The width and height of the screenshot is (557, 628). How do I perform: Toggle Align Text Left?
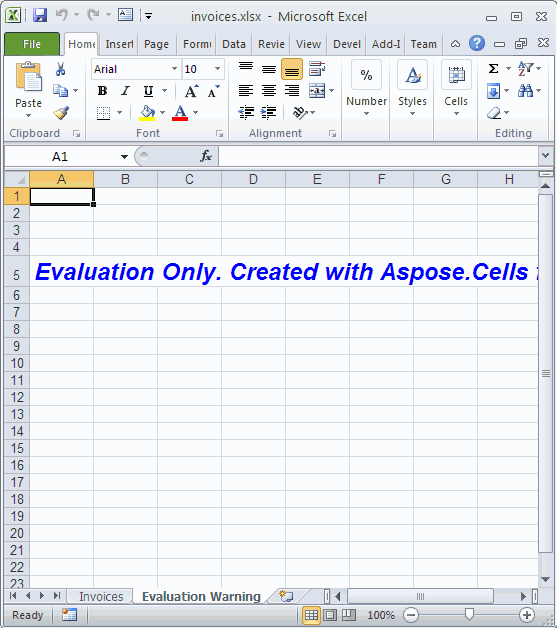point(246,91)
